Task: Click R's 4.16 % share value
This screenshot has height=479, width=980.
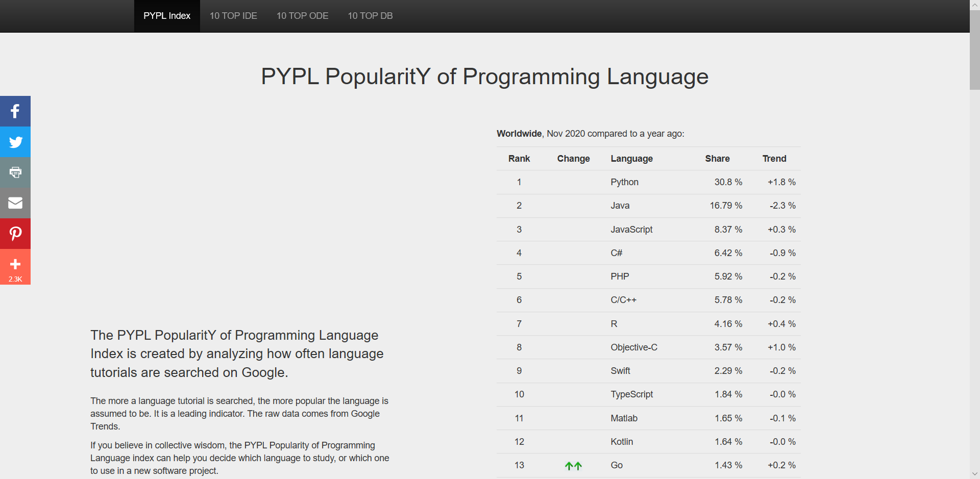Action: tap(728, 324)
